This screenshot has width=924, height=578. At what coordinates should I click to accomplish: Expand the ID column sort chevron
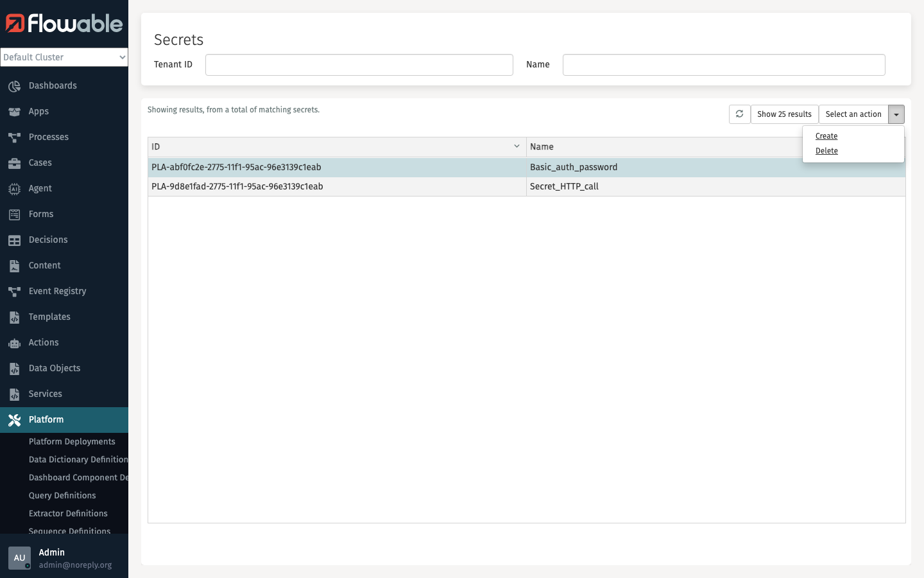[x=517, y=146]
